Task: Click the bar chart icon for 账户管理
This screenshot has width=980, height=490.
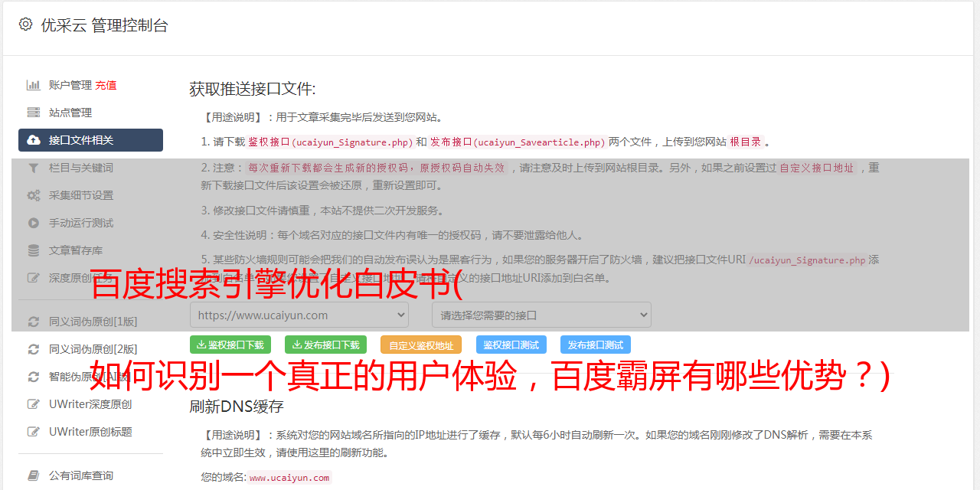Action: click(x=34, y=85)
